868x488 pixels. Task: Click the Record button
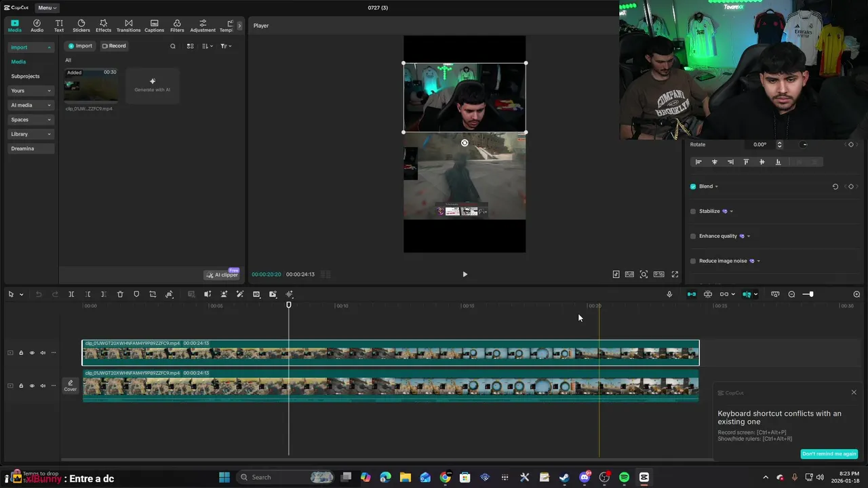(114, 46)
